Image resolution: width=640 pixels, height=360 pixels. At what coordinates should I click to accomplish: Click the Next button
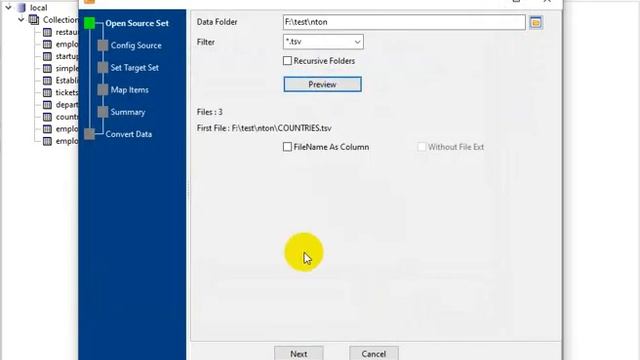pyautogui.click(x=299, y=353)
